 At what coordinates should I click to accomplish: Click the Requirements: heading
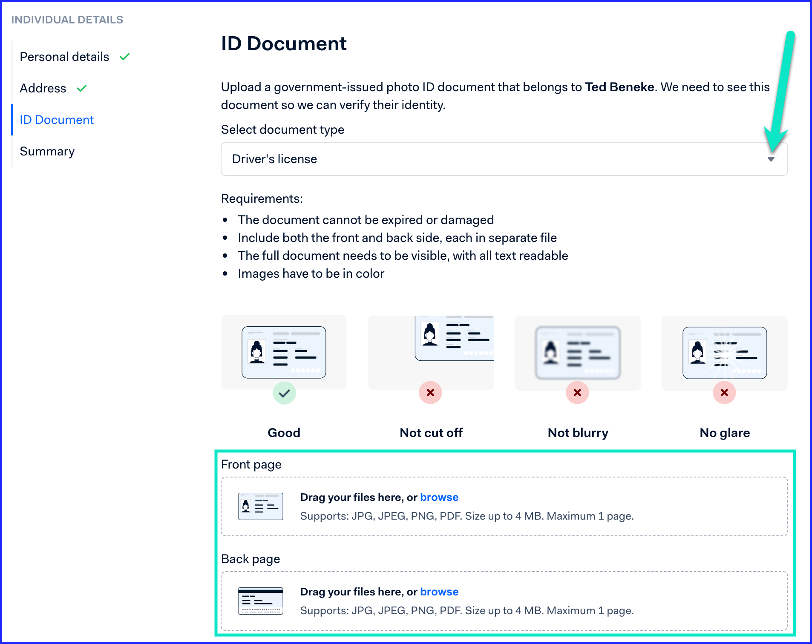tap(262, 198)
